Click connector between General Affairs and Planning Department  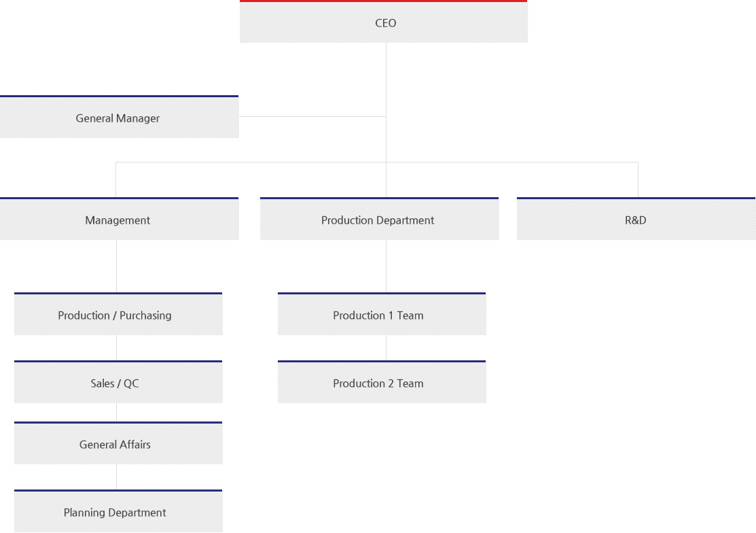pyautogui.click(x=116, y=477)
